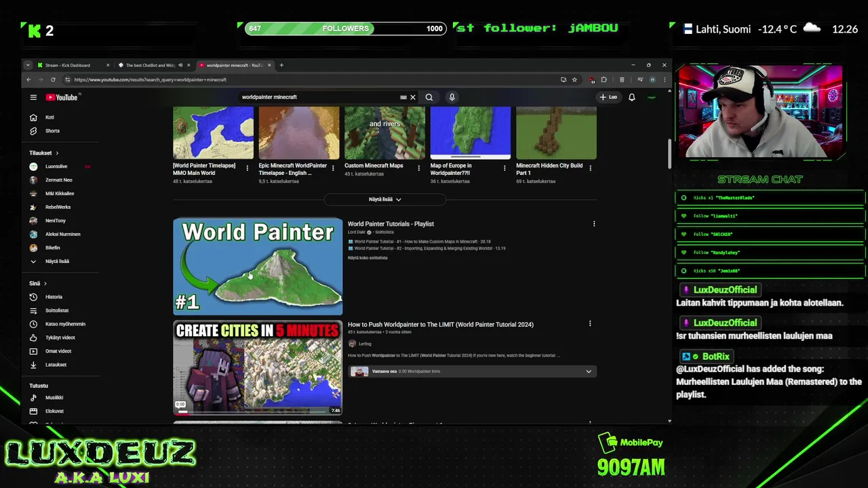
Task: Open options for Minecraft Hidden City Build
Action: pyautogui.click(x=590, y=168)
